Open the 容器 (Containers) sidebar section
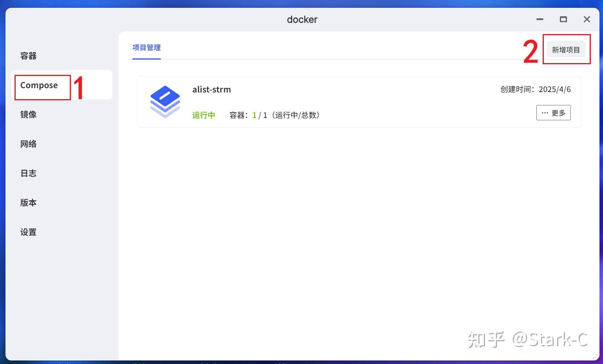Image resolution: width=603 pixels, height=364 pixels. coord(28,56)
